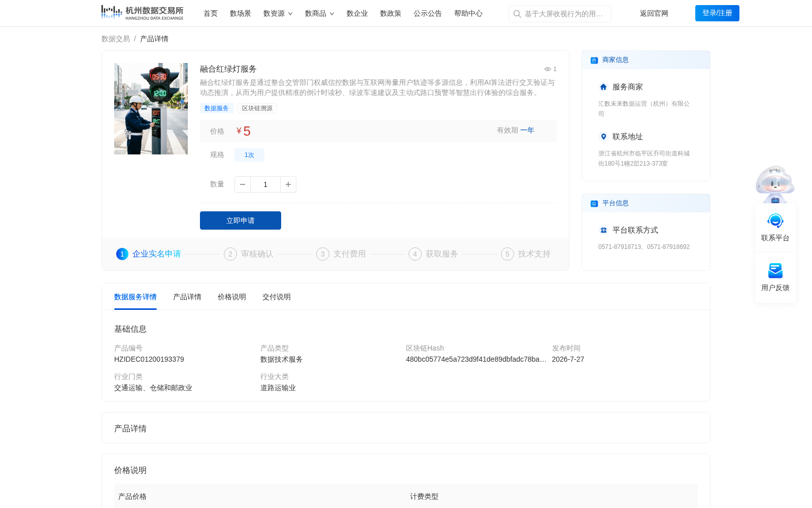812x508 pixels.
Task: Click step 1 circle 企业实名申请
Action: click(122, 254)
